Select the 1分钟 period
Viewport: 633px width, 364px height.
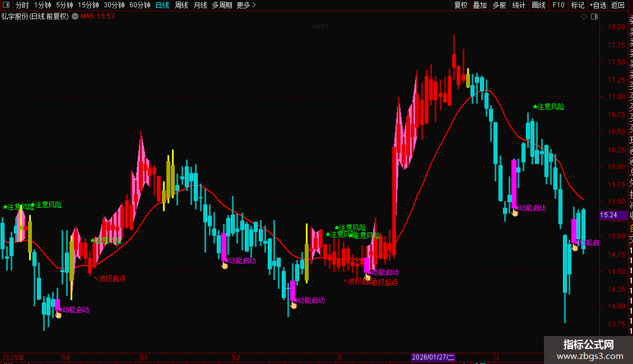[x=43, y=5]
